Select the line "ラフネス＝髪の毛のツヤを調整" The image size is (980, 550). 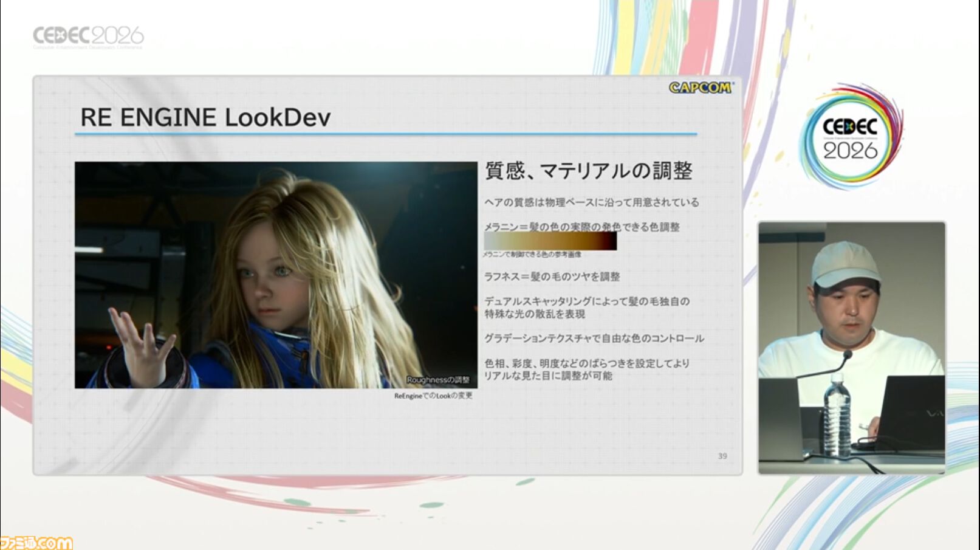coord(552,277)
